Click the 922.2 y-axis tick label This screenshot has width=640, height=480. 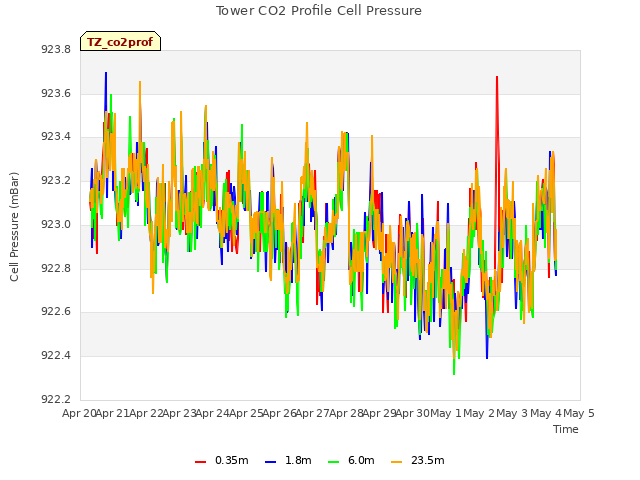point(56,399)
